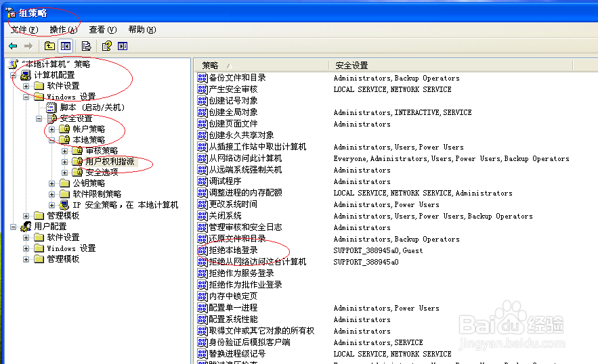Click the policy icon for 创建永久共享对象

click(202, 135)
